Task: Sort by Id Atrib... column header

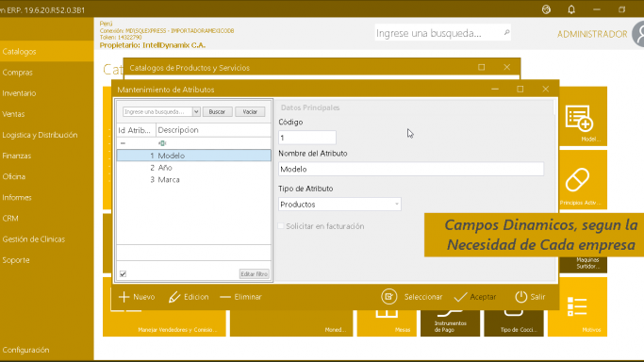Action: click(x=136, y=130)
